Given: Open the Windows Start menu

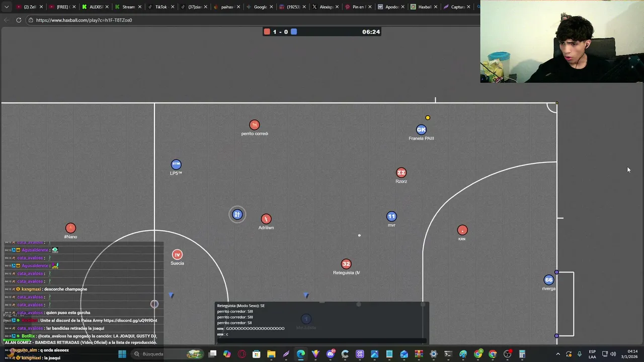Looking at the screenshot, I should [122, 354].
